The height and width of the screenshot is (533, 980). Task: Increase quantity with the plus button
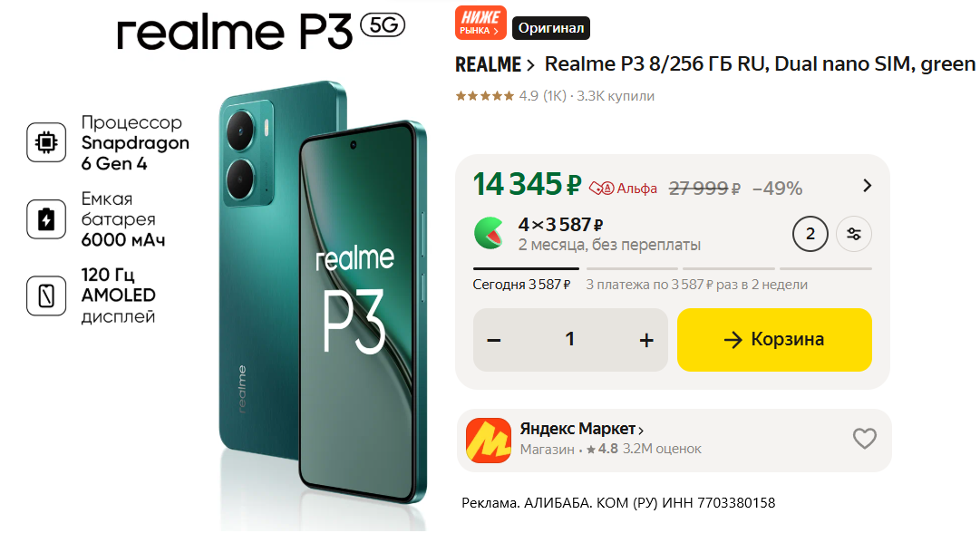[646, 340]
